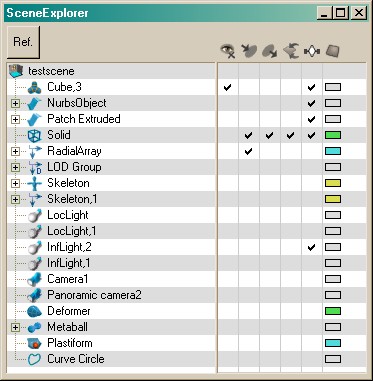
Task: Click the LocLight bulb icon
Action: point(35,215)
